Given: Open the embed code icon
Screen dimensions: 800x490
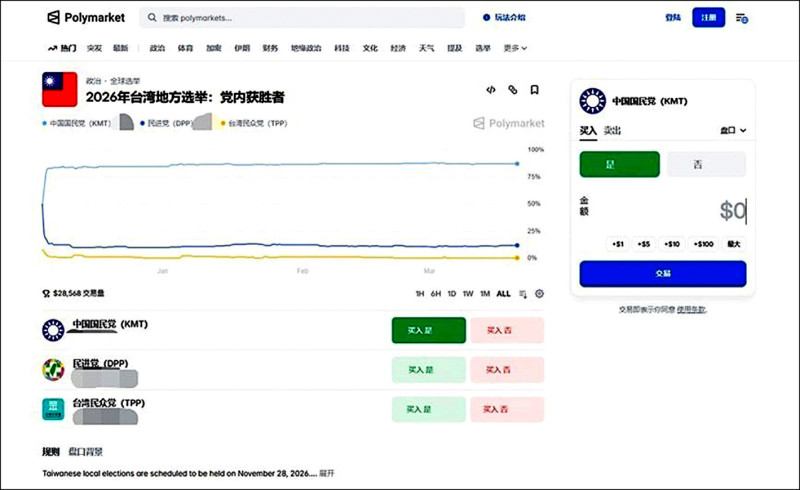Looking at the screenshot, I should click(490, 89).
